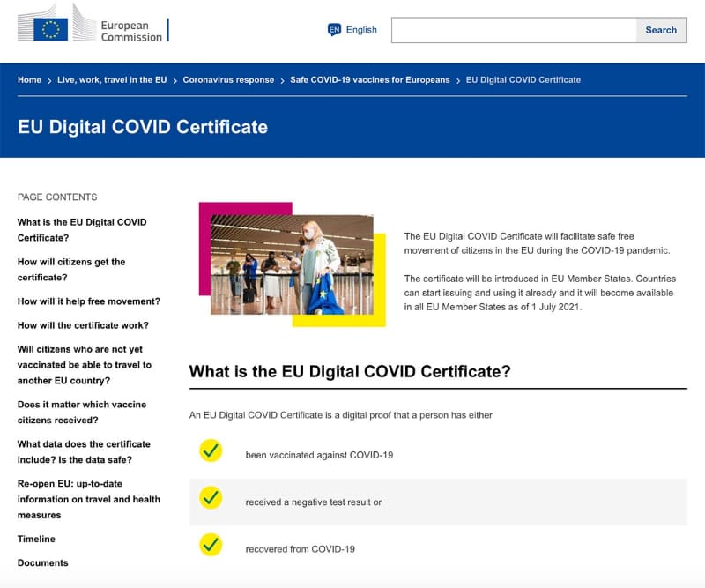Viewport: 705px width, 588px height.
Task: Select the "Coronavirus response" breadcrumb entry
Action: (227, 79)
